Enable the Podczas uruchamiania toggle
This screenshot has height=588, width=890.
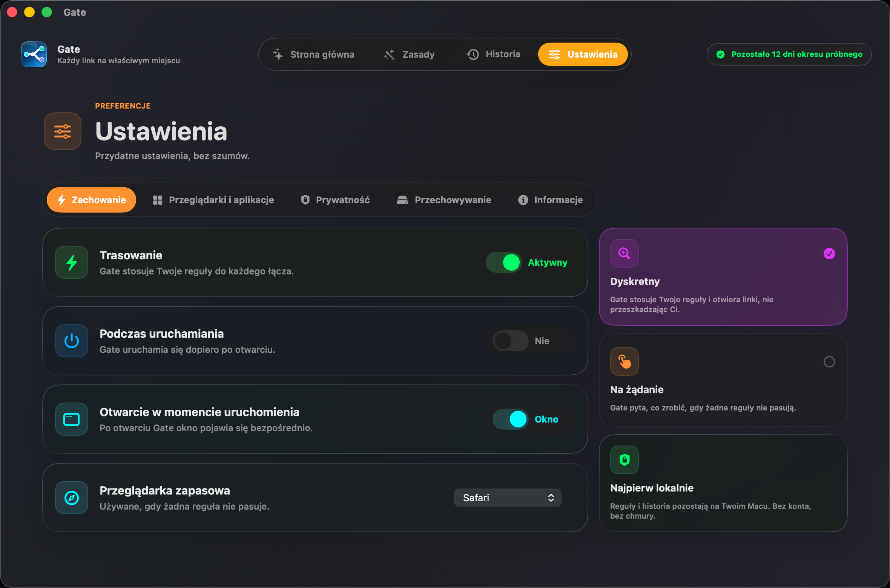510,341
